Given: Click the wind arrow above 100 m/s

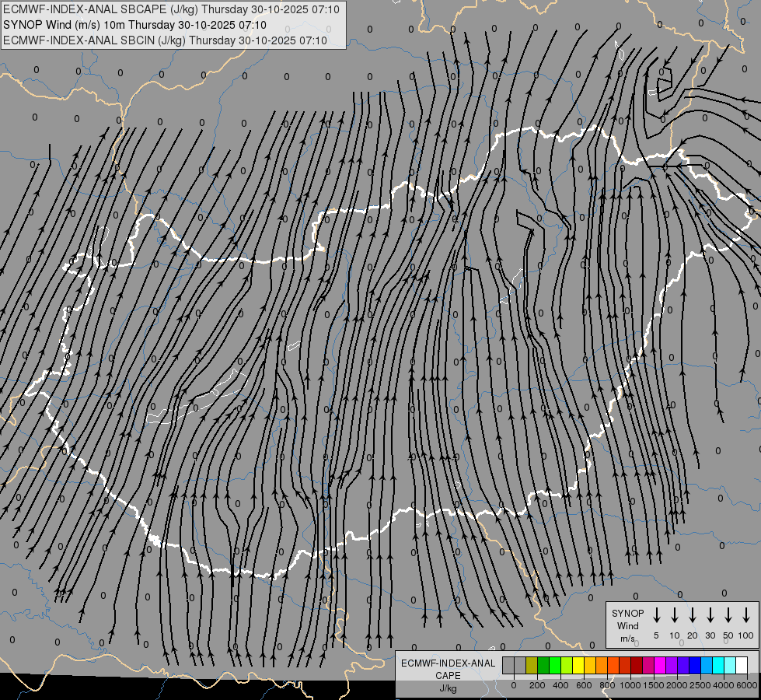Looking at the screenshot, I should click(x=746, y=614).
